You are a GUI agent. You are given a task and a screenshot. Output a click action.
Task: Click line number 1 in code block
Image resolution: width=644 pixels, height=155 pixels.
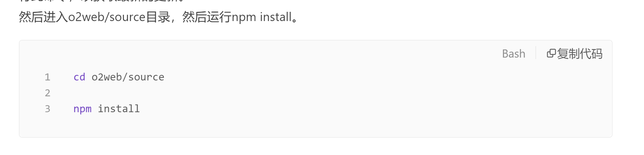[47, 77]
